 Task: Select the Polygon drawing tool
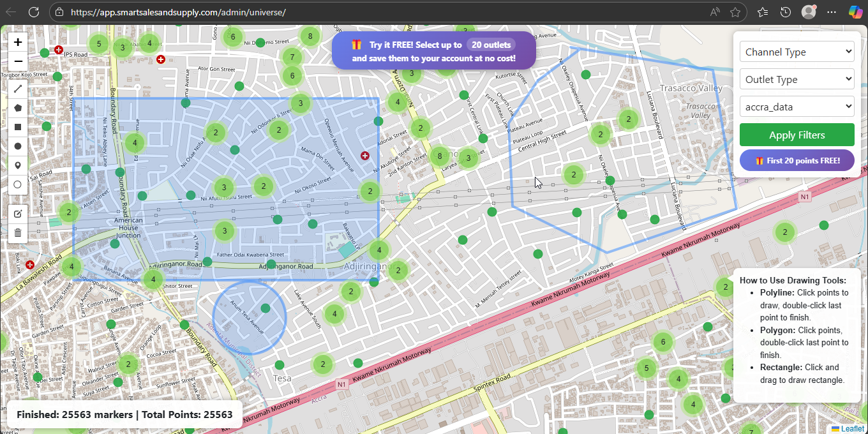click(x=17, y=107)
